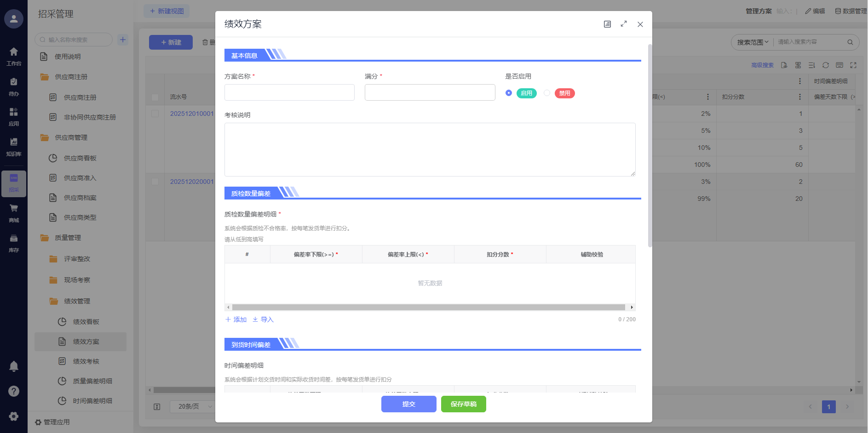Viewport: 868px width, 433px height.
Task: Open the 20条/页 page size dropdown
Action: (192, 406)
